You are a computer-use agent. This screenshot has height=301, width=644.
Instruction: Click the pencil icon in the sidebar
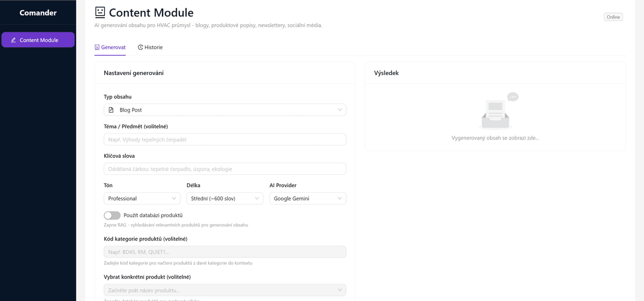pos(13,40)
